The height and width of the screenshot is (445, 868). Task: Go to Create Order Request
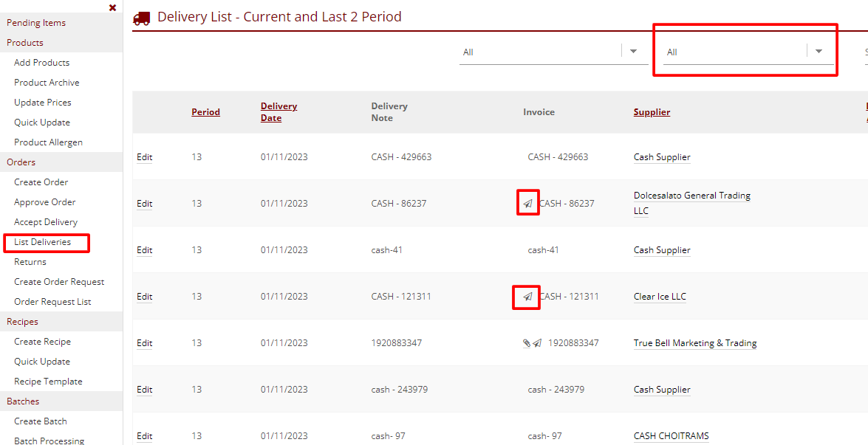[x=59, y=282]
